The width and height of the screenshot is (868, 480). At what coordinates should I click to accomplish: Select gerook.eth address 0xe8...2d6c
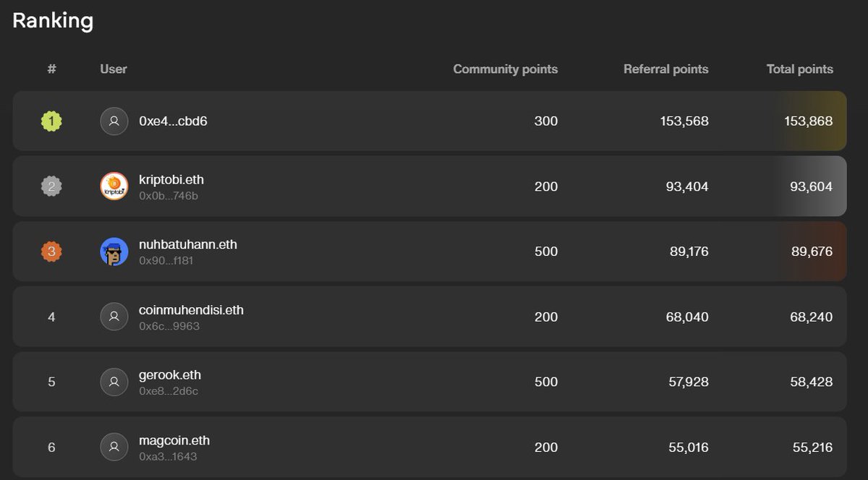point(169,391)
